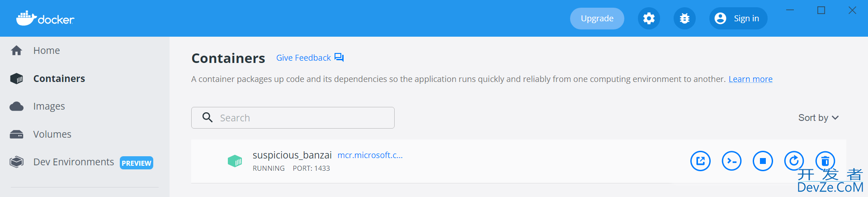The width and height of the screenshot is (868, 197).
Task: Expand the Sort by dropdown
Action: [818, 118]
